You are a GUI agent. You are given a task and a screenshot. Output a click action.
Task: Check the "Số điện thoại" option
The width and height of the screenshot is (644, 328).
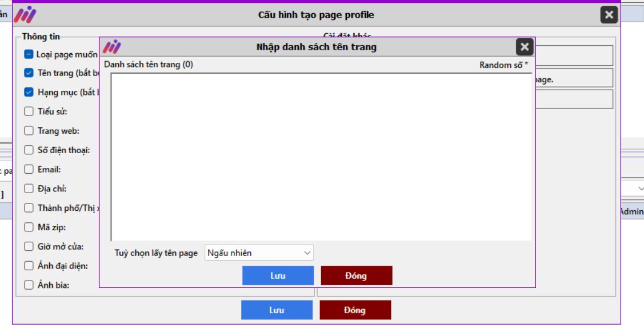(29, 150)
